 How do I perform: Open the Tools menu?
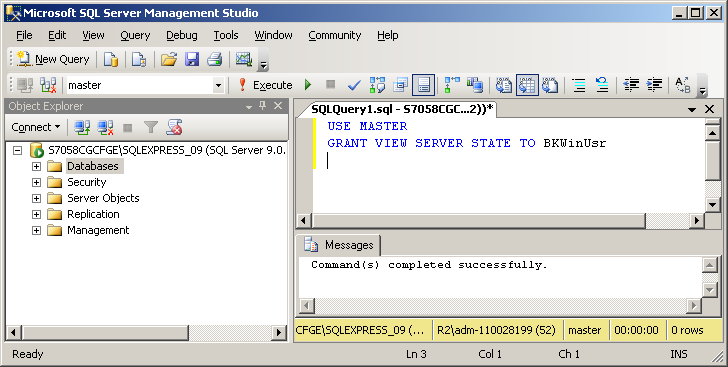pyautogui.click(x=226, y=35)
